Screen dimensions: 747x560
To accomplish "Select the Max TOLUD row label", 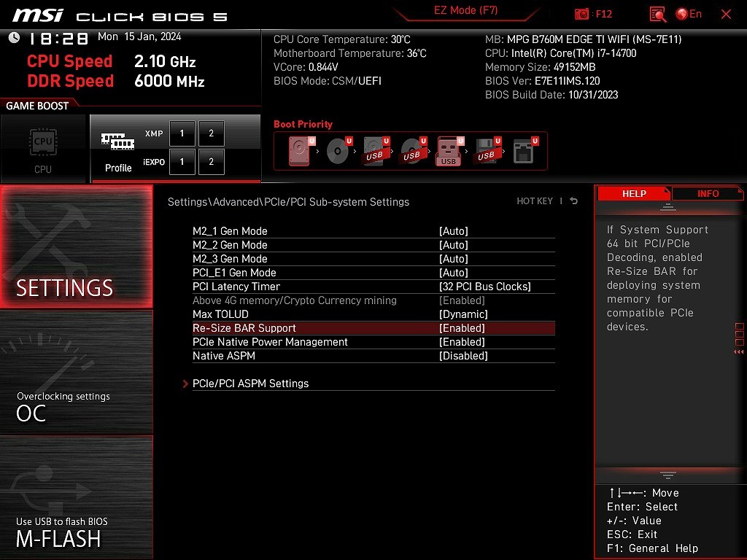I will click(220, 314).
